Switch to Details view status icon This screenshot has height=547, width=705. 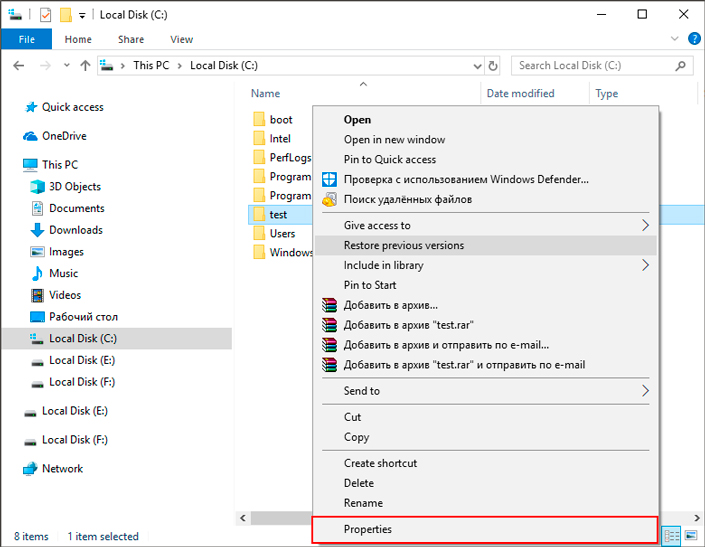[x=672, y=536]
